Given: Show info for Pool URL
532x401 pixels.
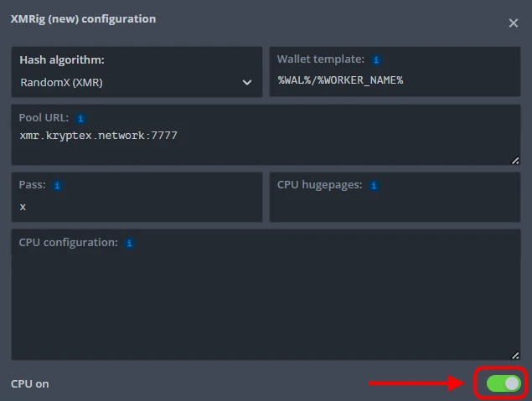Looking at the screenshot, I should tap(80, 118).
